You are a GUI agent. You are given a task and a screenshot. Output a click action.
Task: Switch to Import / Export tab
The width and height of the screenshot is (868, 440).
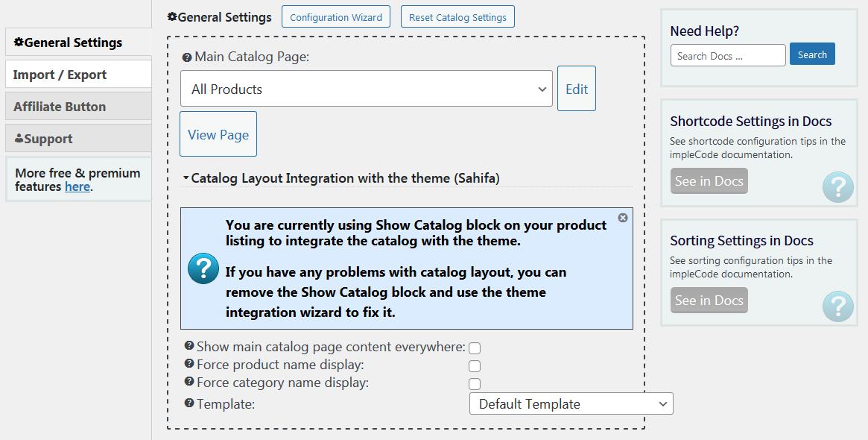tap(78, 75)
